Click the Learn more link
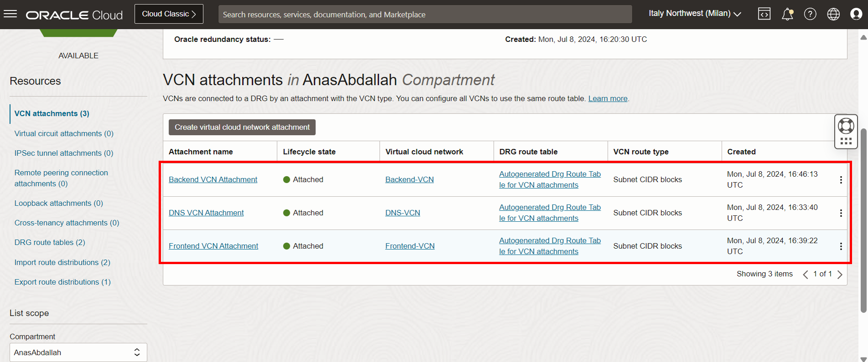 pos(608,98)
